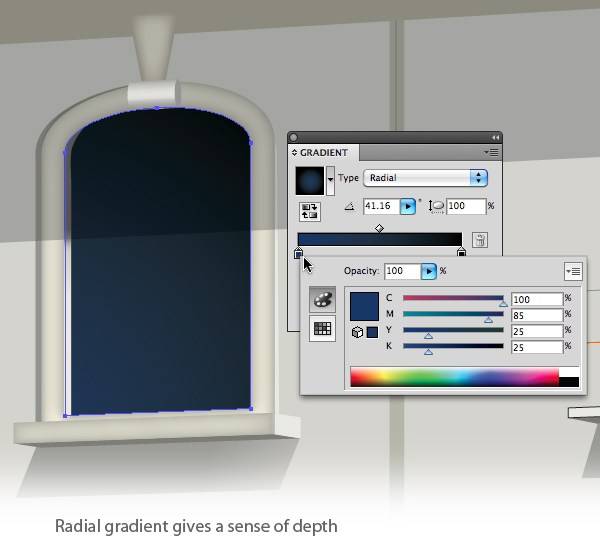Viewport: 600px width, 559px height.
Task: Click the black swatch beside the spectrum
Action: [569, 382]
